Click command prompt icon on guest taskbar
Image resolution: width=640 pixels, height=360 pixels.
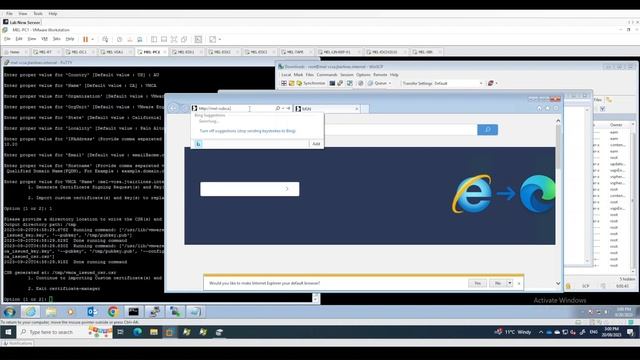coord(133,312)
